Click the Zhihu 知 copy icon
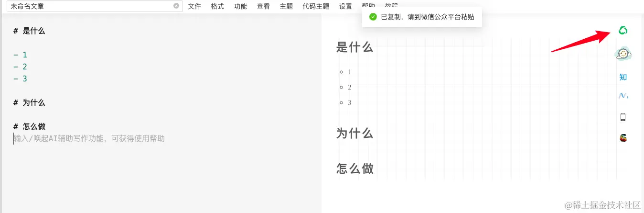This screenshot has width=644, height=213. (x=623, y=77)
